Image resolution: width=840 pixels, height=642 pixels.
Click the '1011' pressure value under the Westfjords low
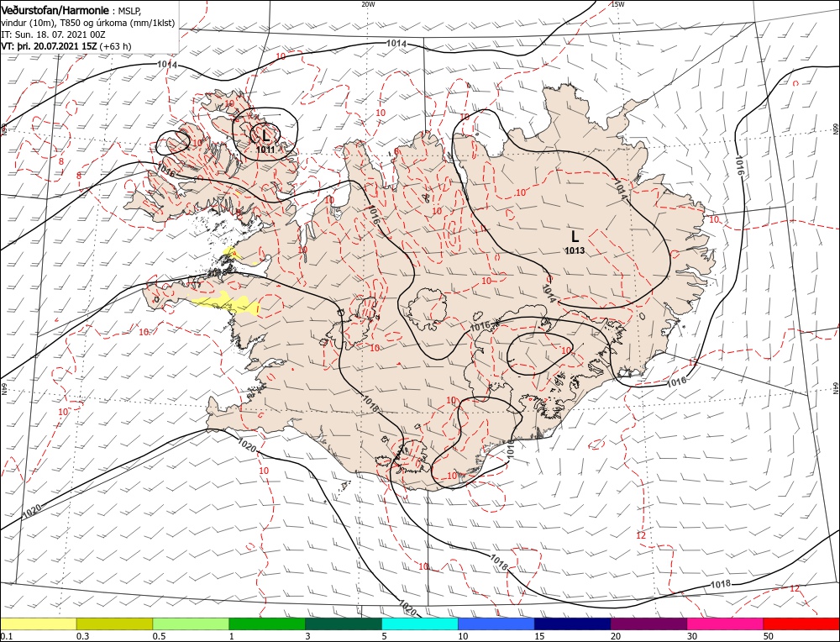[265, 150]
